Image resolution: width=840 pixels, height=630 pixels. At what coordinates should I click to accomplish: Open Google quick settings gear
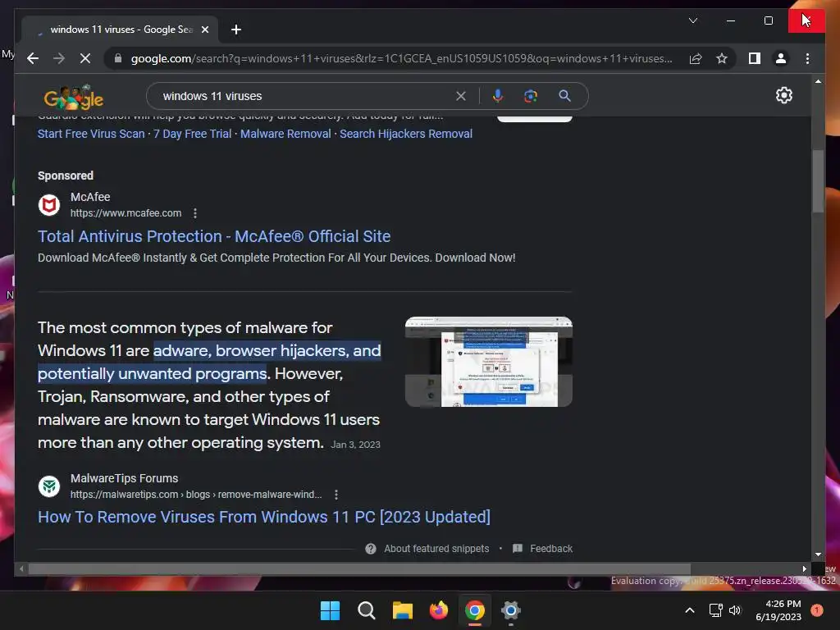[783, 95]
